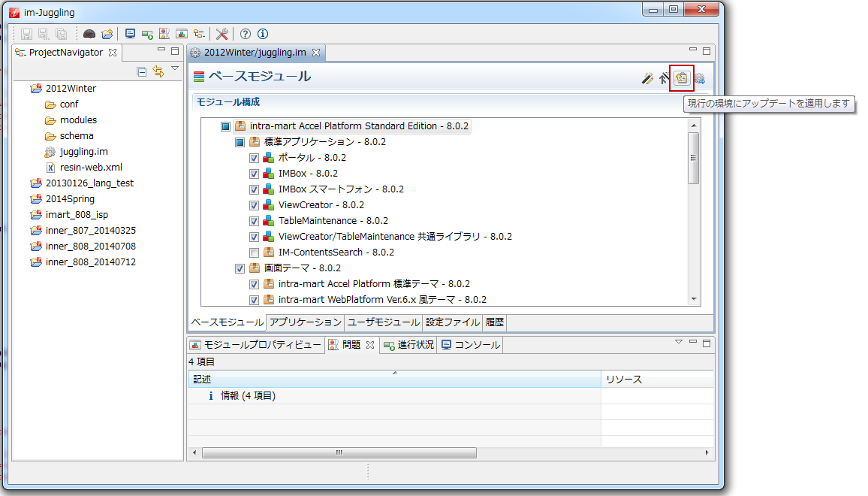This screenshot has width=868, height=496.
Task: Toggle the IMBox - 8.0.2 checkbox
Action: [254, 174]
